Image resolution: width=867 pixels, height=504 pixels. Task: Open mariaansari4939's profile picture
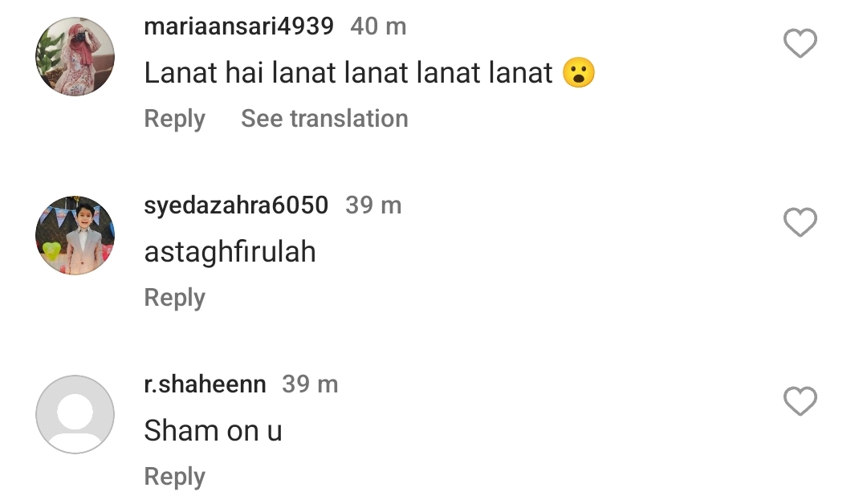coord(75,57)
